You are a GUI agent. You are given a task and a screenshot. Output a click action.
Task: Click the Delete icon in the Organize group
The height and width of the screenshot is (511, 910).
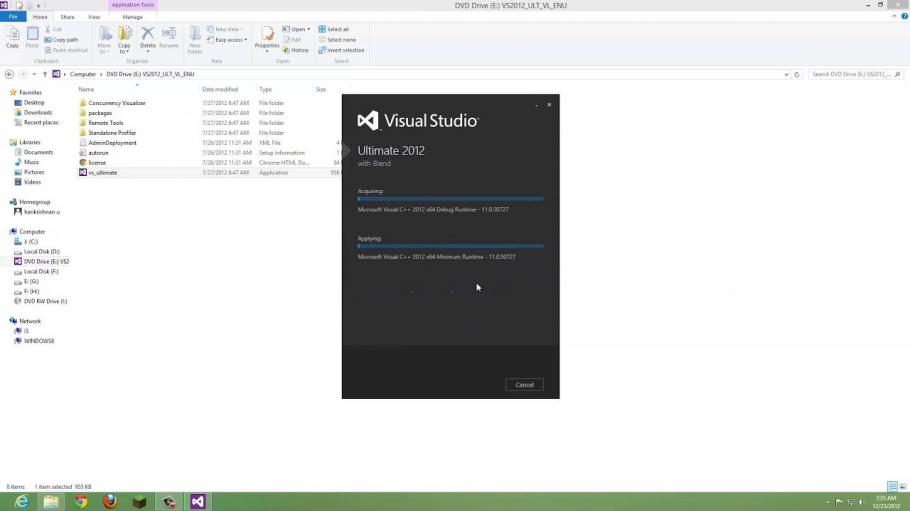pyautogui.click(x=147, y=37)
